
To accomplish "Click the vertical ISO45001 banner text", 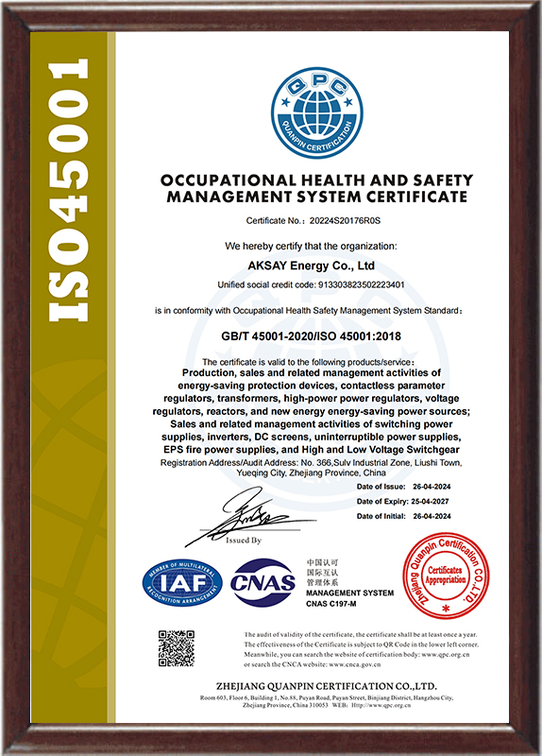I will pos(68,190).
